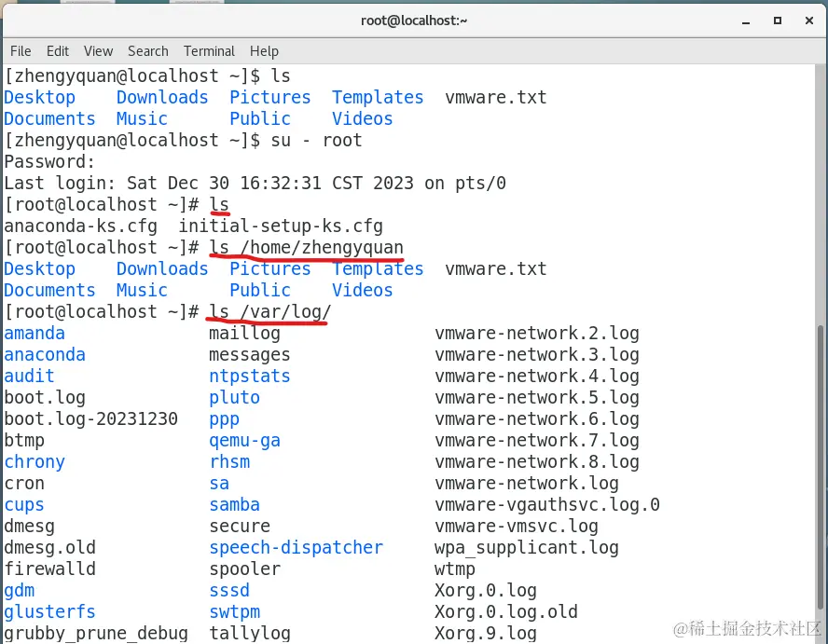This screenshot has width=828, height=644.
Task: Click 'vmware-network.8.log' file name
Action: point(537,462)
